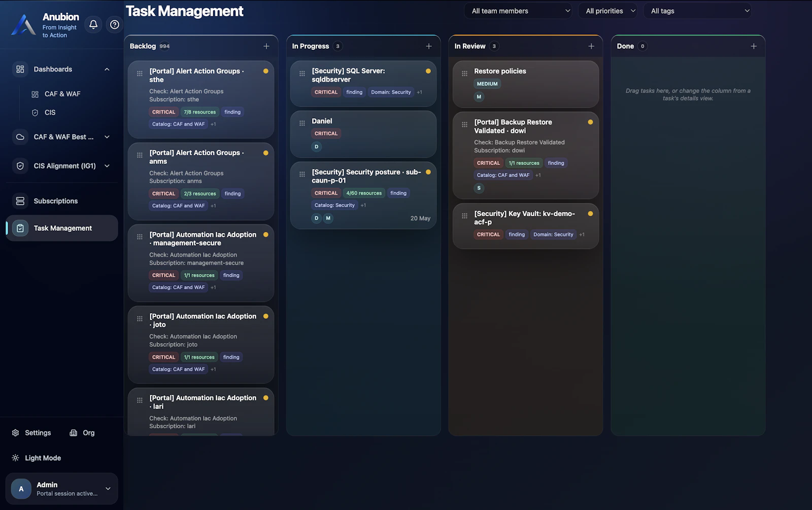Click the 2/3 resources tag
The width and height of the screenshot is (812, 510).
coord(200,194)
